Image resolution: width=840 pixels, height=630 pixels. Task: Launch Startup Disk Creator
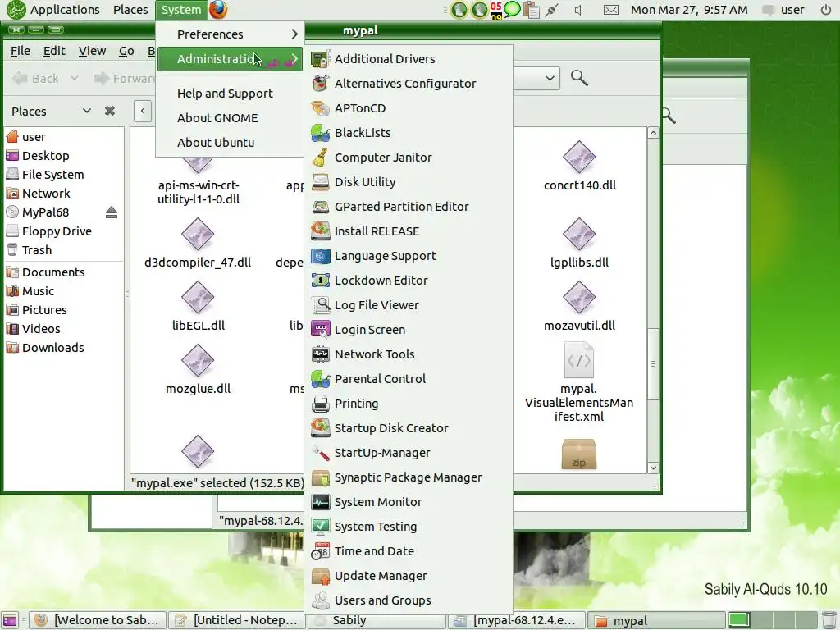point(409,428)
